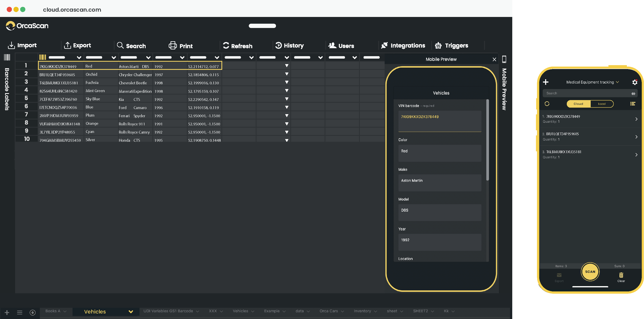
Task: Enable Cloud mode in the mobile app
Action: pos(578,104)
